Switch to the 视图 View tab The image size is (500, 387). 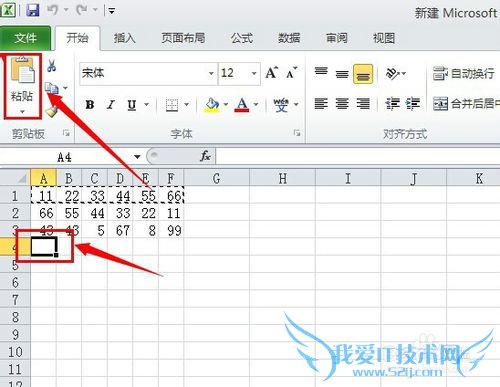click(384, 38)
